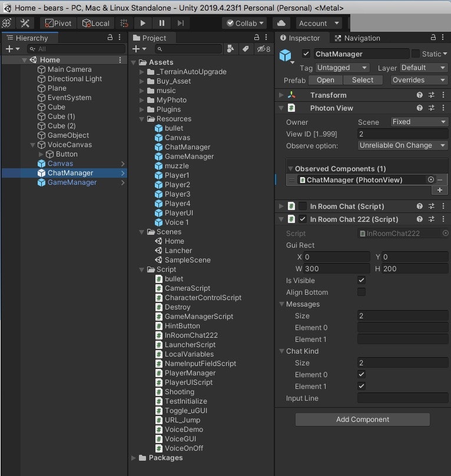
Task: Open the Hierarchy create plus menu
Action: pyautogui.click(x=12, y=49)
